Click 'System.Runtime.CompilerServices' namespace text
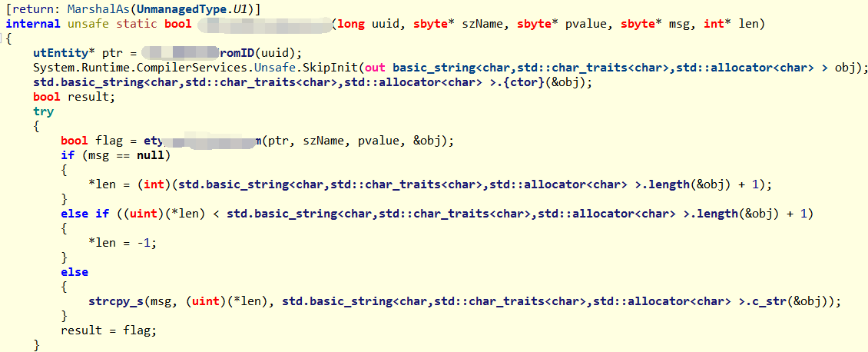The image size is (868, 352). click(x=141, y=68)
